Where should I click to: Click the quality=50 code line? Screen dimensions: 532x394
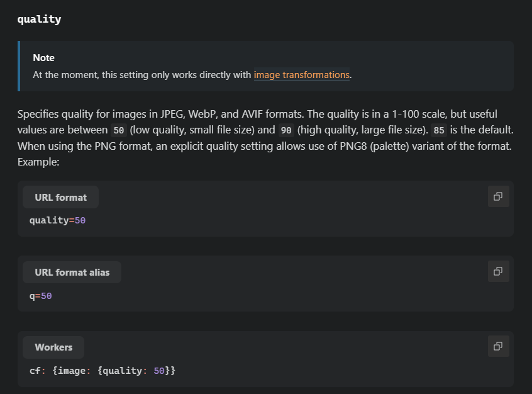[x=57, y=220]
